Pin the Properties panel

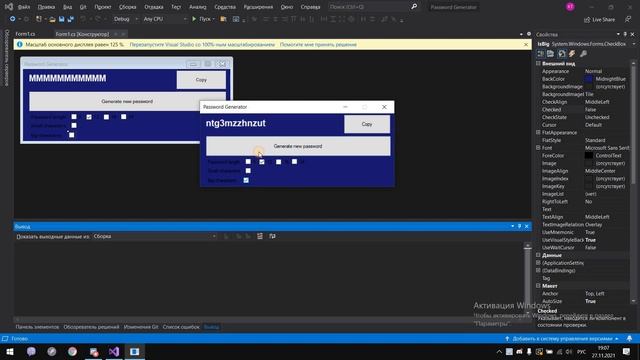[625, 34]
